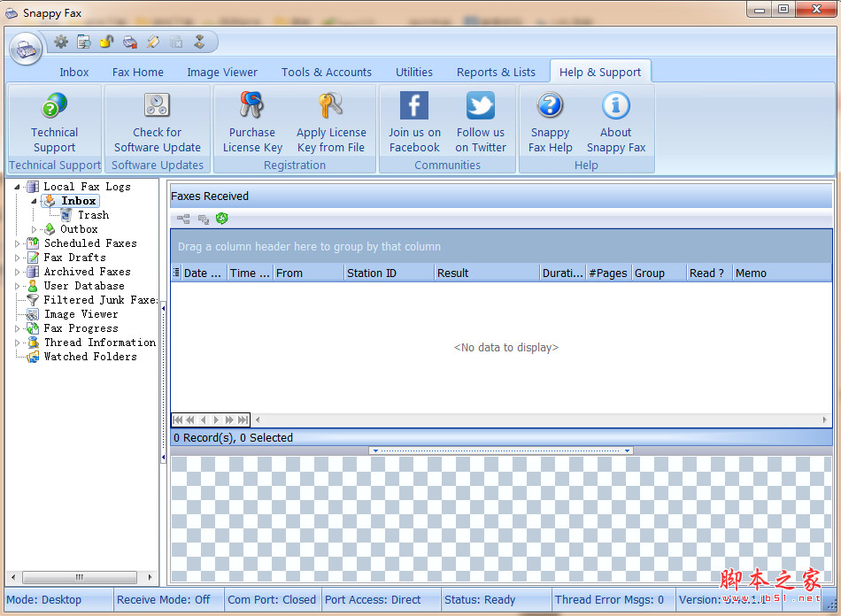Viewport: 841px width, 616px height.
Task: Click the column chooser icon left of Date
Action: coord(176,273)
